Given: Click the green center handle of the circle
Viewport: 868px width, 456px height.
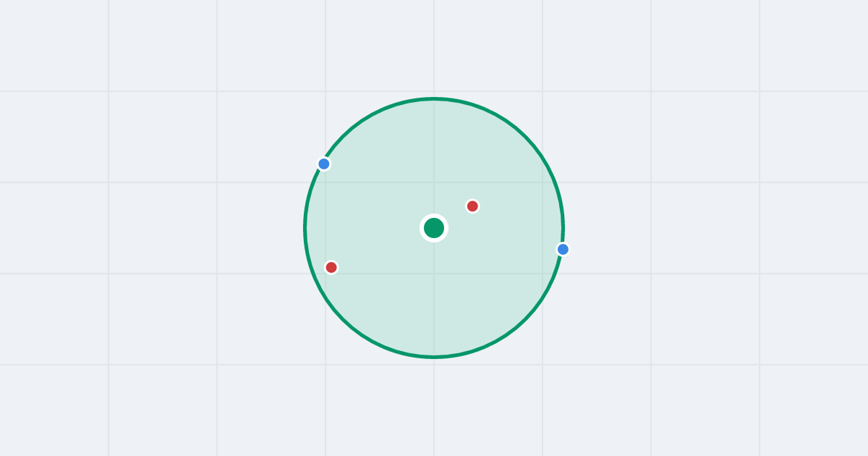Looking at the screenshot, I should coord(434,228).
